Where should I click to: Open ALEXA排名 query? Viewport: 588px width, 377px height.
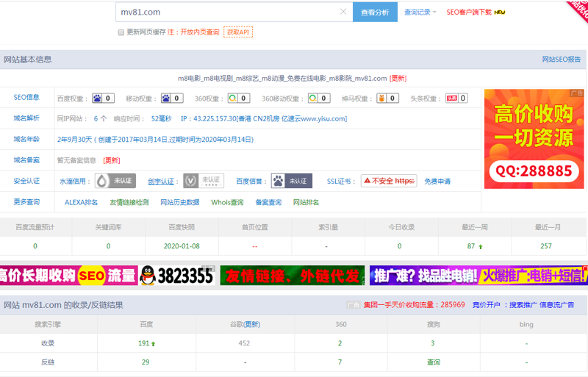point(81,202)
